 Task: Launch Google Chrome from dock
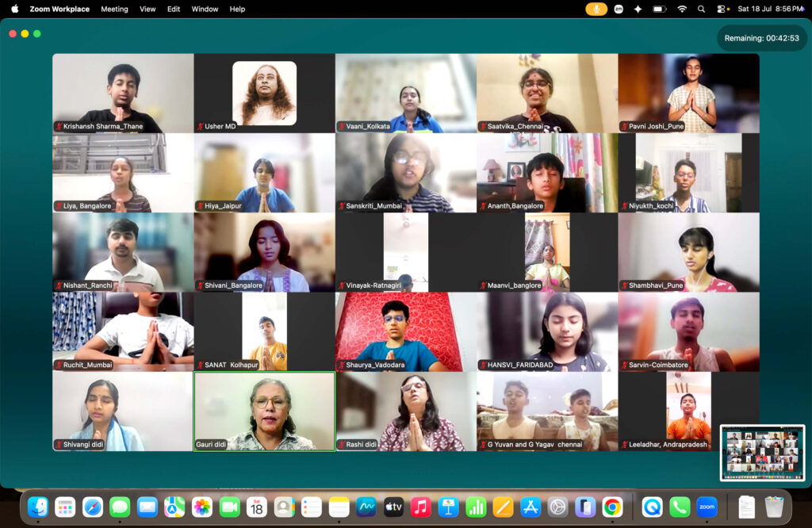coord(612,507)
